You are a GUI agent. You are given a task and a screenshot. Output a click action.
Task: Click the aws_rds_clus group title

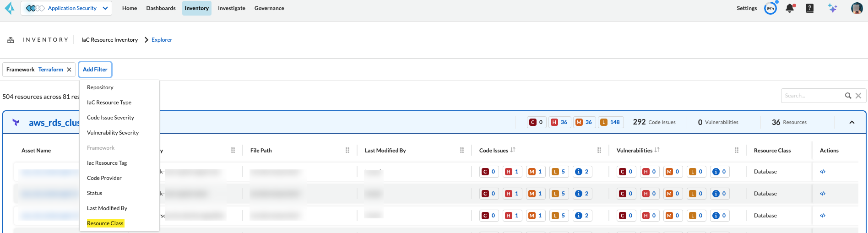pyautogui.click(x=54, y=122)
